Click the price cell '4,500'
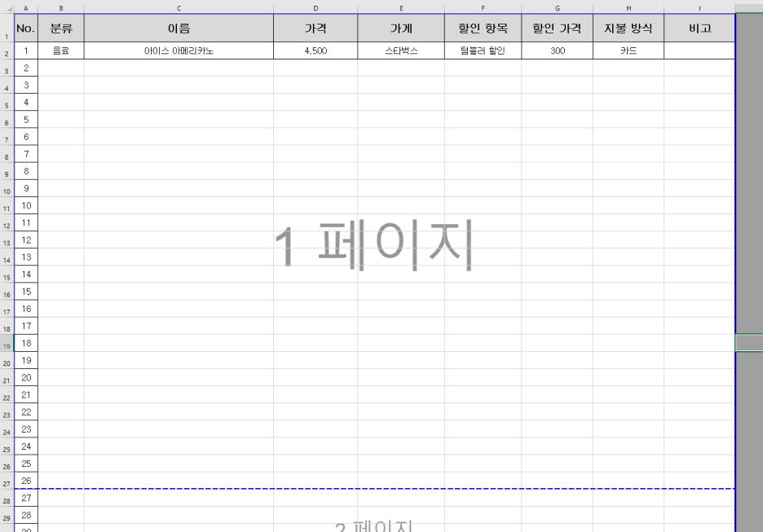The height and width of the screenshot is (532, 763). point(315,51)
